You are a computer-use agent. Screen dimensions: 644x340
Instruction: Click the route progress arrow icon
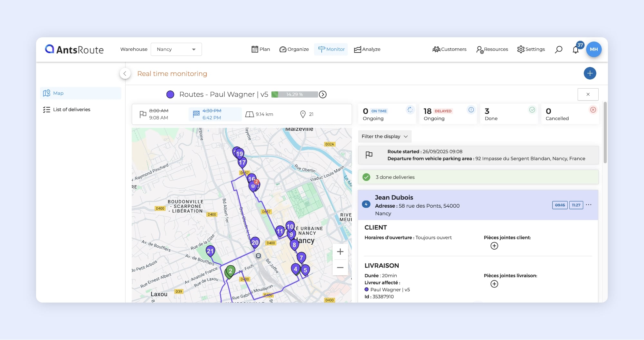323,95
